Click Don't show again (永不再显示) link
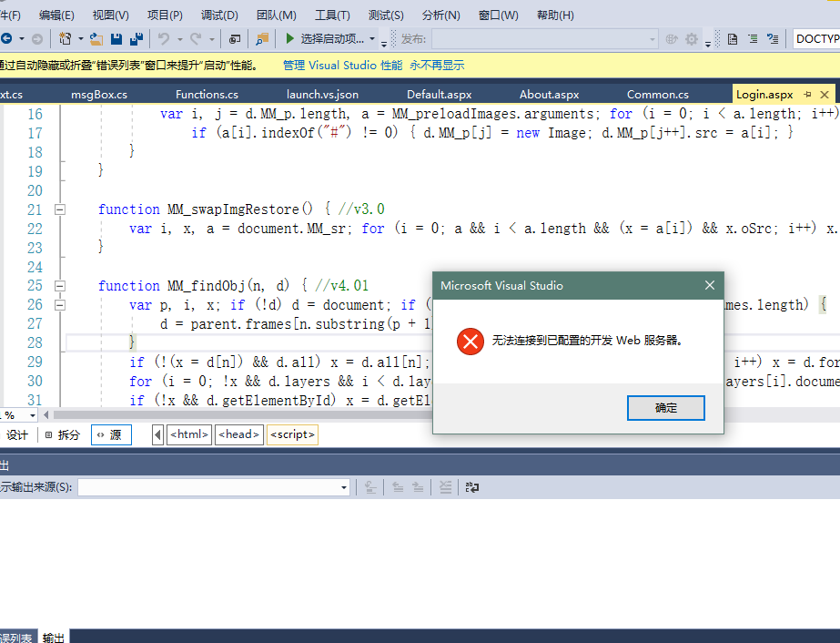Viewport: 840px width, 643px height. tap(437, 66)
